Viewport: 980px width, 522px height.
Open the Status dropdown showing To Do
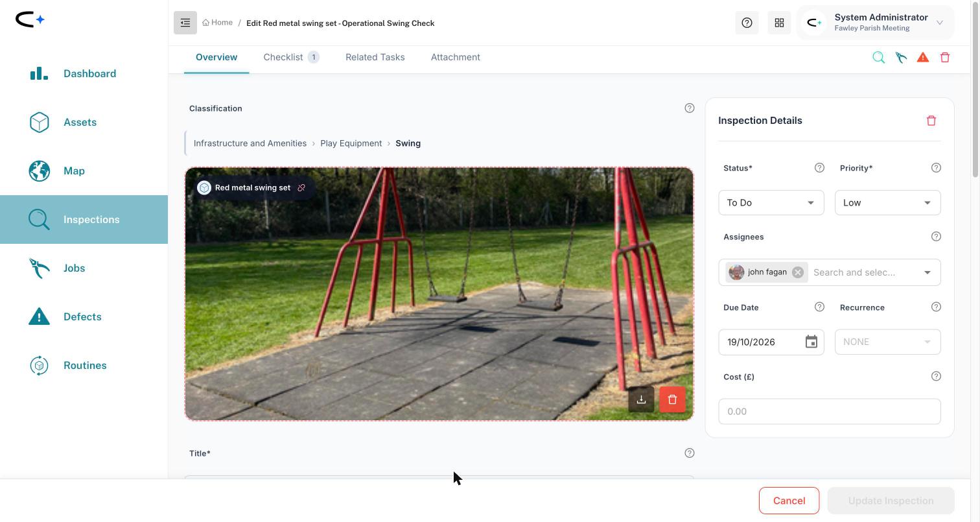[x=771, y=203]
